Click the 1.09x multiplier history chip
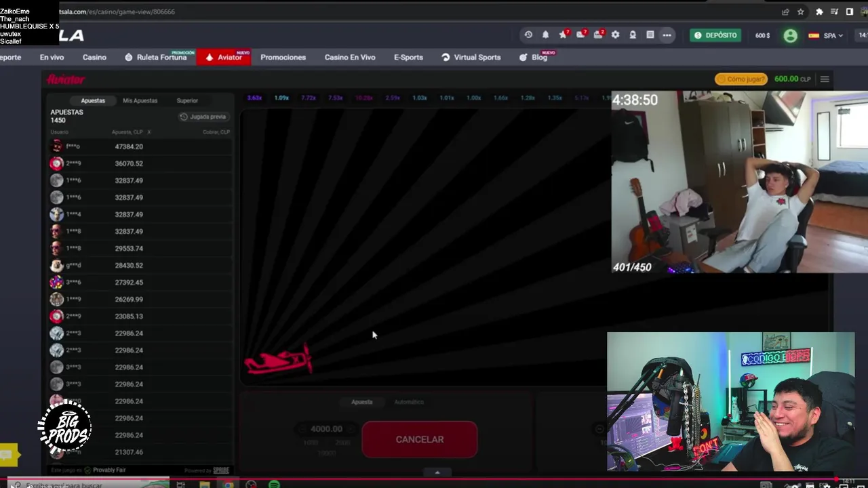This screenshot has width=868, height=488. click(x=281, y=98)
